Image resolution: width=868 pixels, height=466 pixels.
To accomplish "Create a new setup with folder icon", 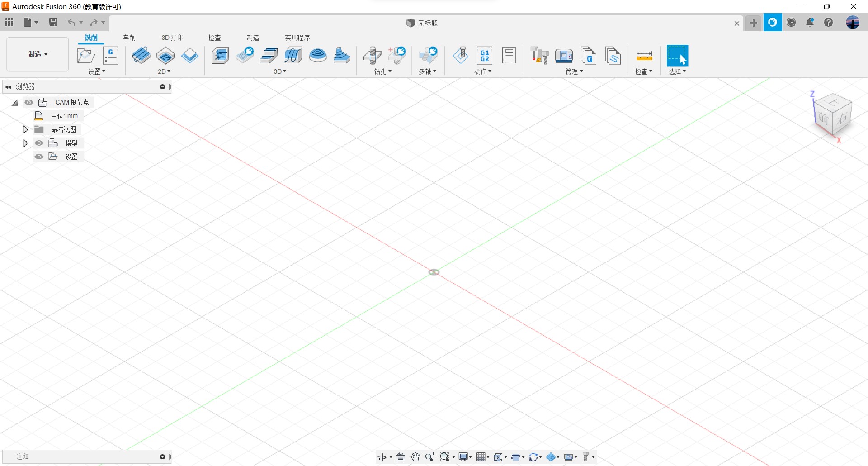I will tap(86, 56).
